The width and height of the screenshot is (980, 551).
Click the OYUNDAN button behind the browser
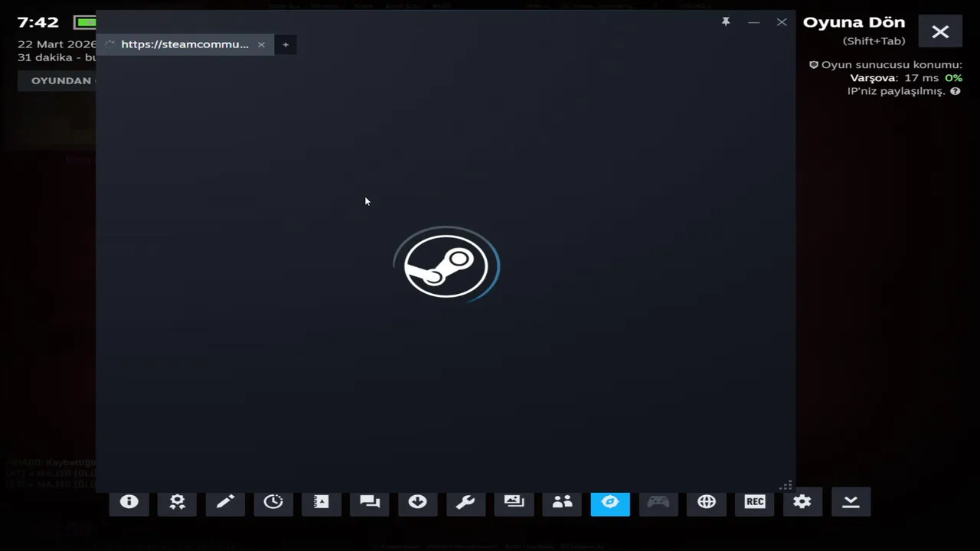pos(57,80)
